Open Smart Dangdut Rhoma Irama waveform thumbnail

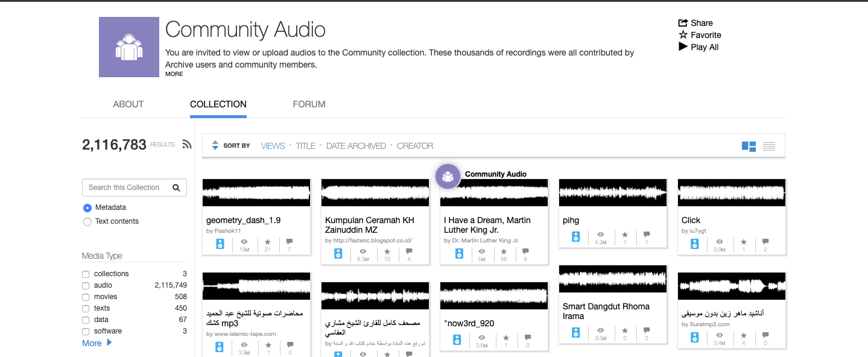coord(613,279)
